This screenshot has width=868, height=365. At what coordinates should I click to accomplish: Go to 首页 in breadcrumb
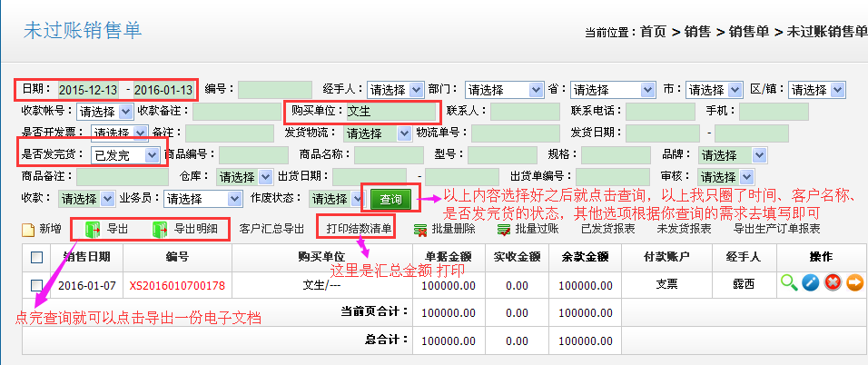652,32
